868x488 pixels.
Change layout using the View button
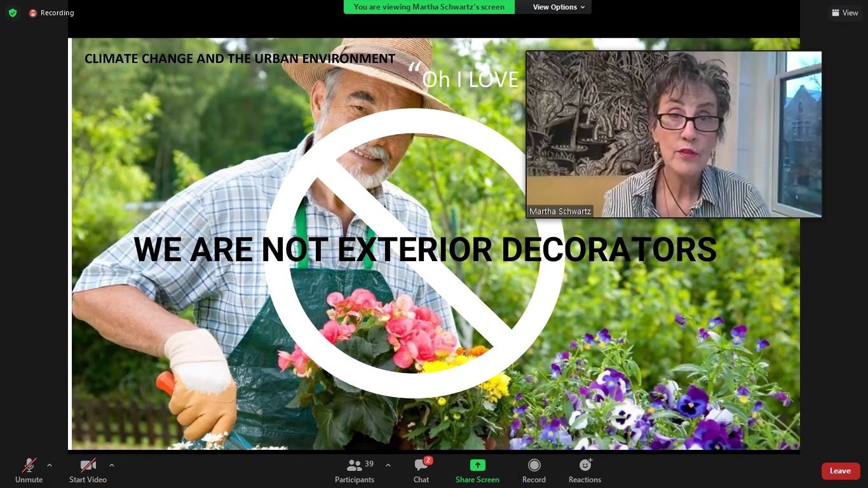coord(844,13)
